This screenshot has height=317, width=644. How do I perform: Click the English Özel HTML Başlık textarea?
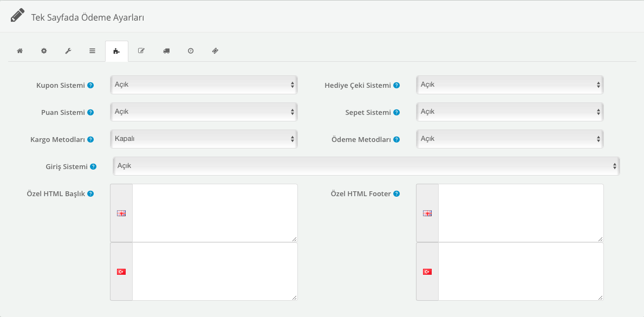pyautogui.click(x=214, y=212)
